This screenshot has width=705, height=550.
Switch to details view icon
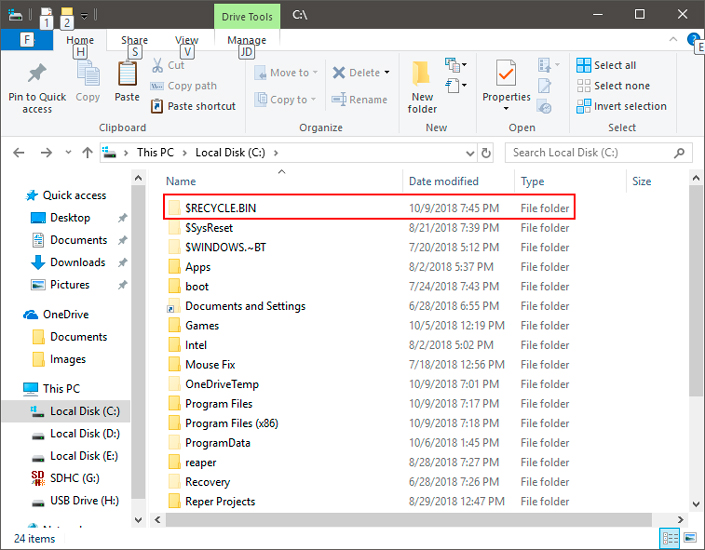(x=669, y=538)
